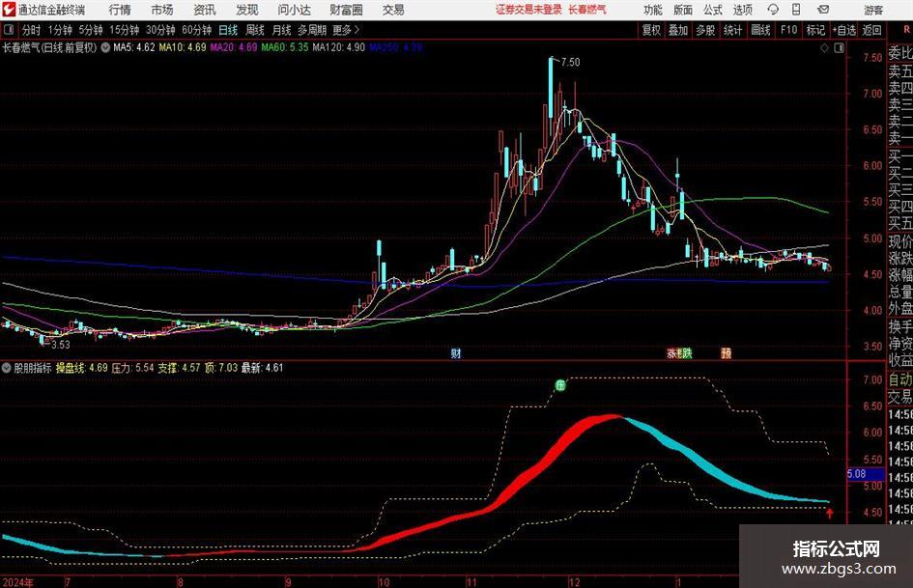
Task: Open the mail envelope icon
Action: (823, 10)
